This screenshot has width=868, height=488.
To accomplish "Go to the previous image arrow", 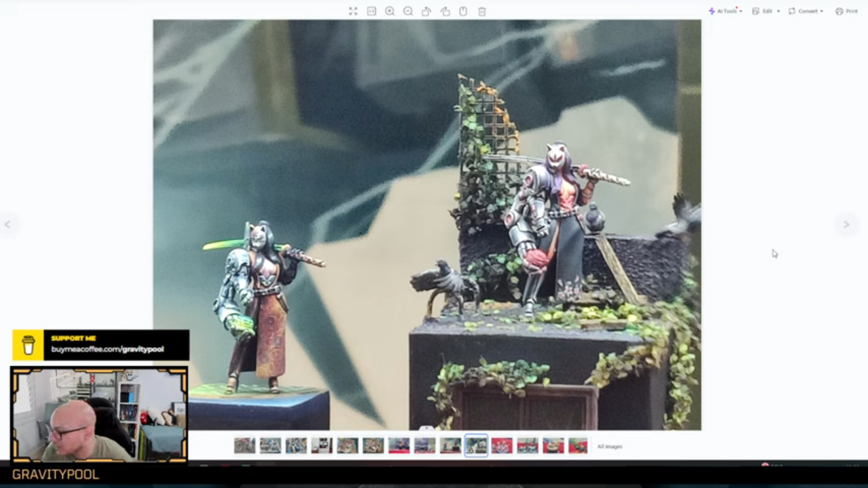I will pyautogui.click(x=7, y=224).
